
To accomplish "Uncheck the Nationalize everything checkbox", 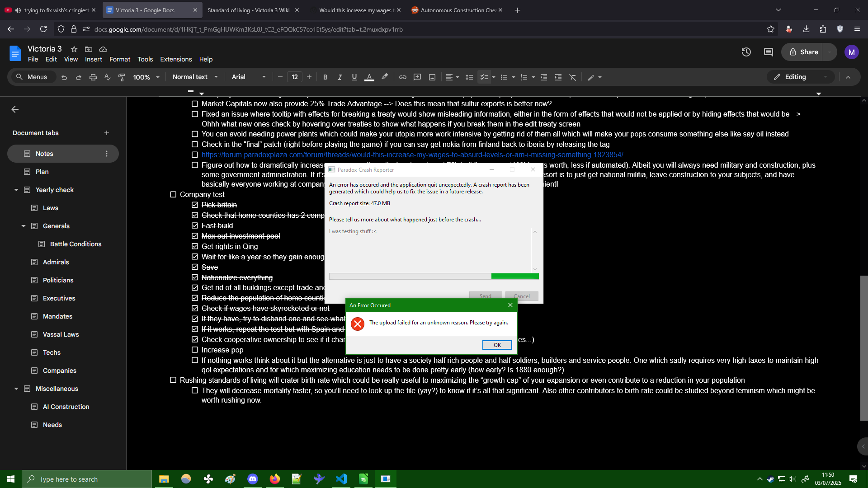I will click(195, 277).
